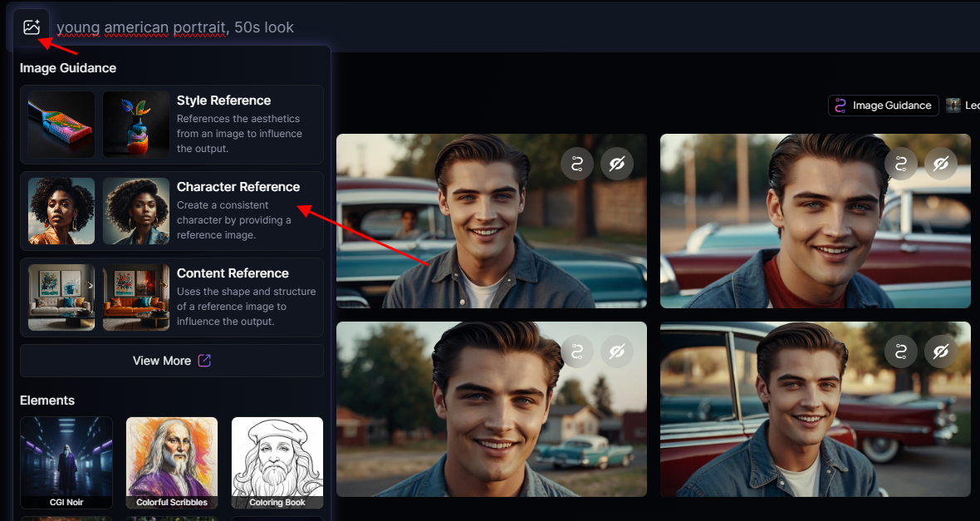Choose the Character Reference option
Viewport: 980px width, 521px height.
[x=172, y=211]
